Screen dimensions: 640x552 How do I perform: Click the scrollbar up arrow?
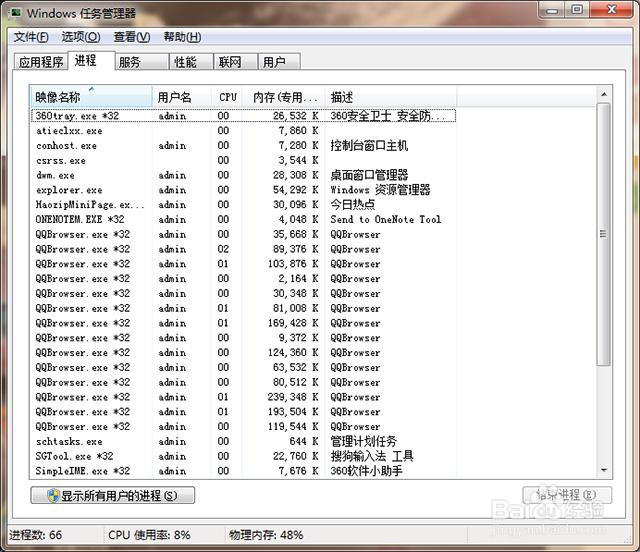coord(604,94)
